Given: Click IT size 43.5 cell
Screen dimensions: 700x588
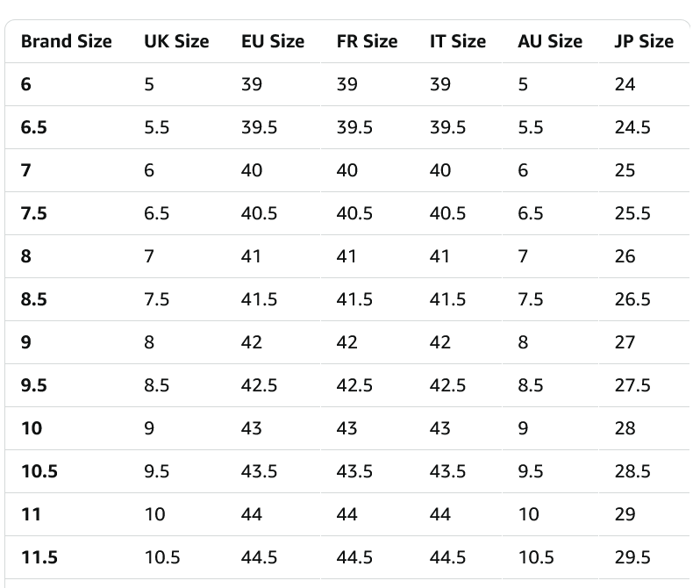Looking at the screenshot, I should click(447, 471).
